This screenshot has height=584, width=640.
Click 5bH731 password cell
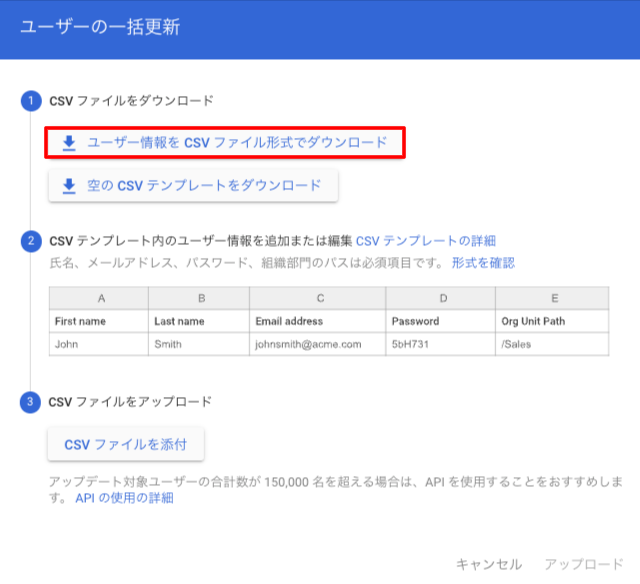click(x=441, y=344)
